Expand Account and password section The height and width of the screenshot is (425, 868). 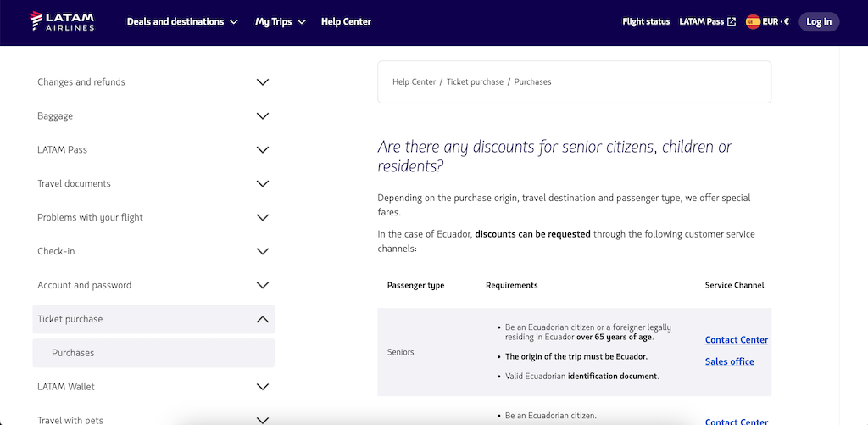(x=153, y=285)
